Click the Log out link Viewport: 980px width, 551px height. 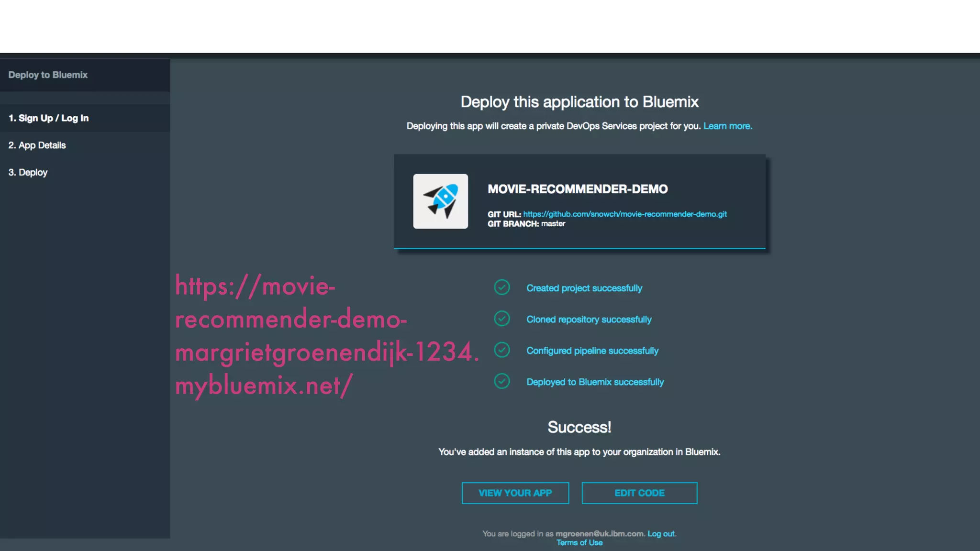pos(661,534)
